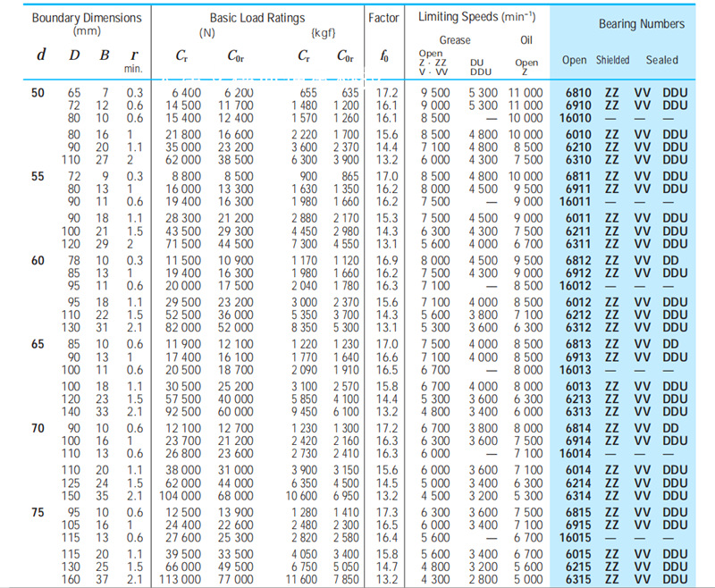Select bearing number 6911

click(x=578, y=189)
